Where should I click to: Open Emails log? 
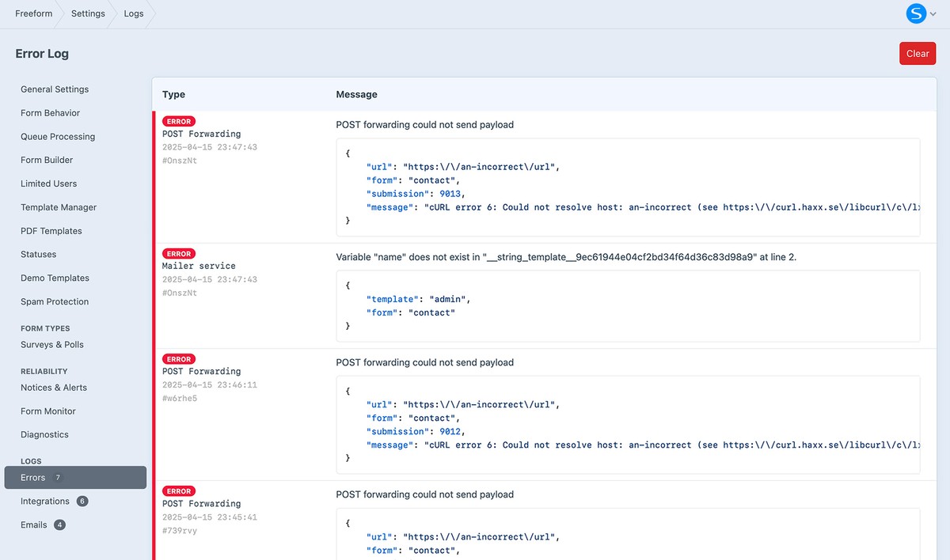point(34,524)
